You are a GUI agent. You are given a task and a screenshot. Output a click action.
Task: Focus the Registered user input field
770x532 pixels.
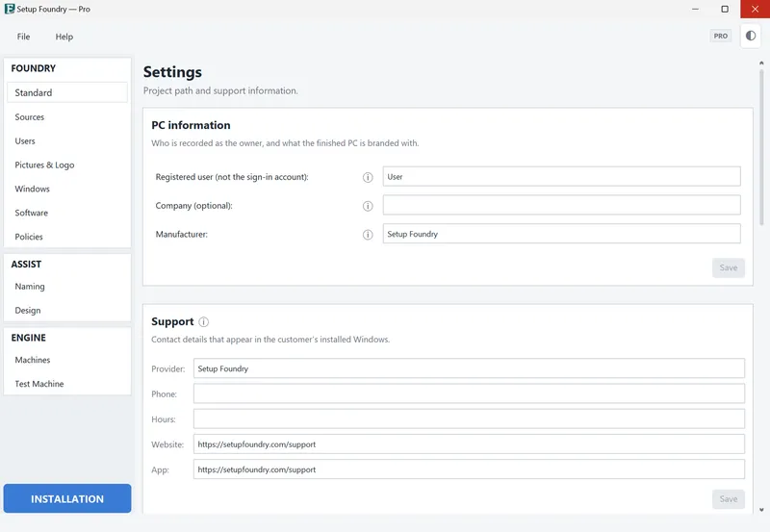[x=561, y=177]
